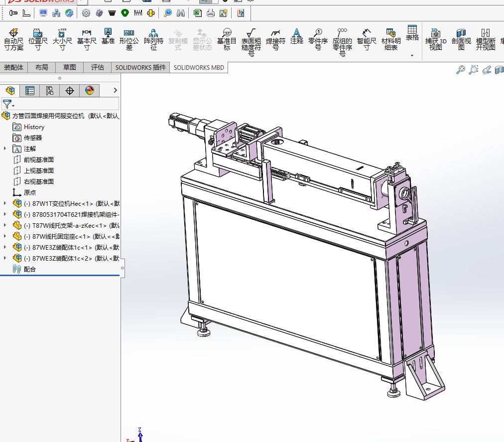504x442 pixels.
Task: Open the Geometric Tolerance tool (形位公差)
Action: pos(129,39)
